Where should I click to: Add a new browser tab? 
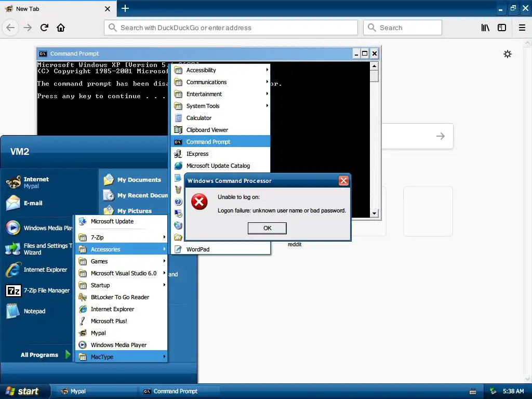(x=125, y=8)
